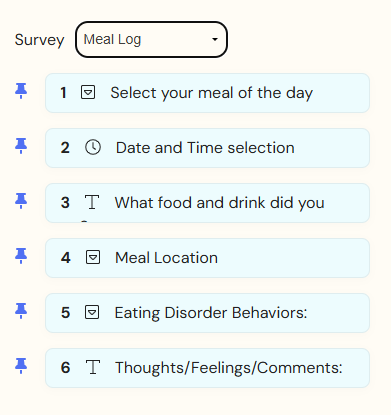Open the Meal Log survey dropdown
This screenshot has width=391, height=415.
(151, 40)
